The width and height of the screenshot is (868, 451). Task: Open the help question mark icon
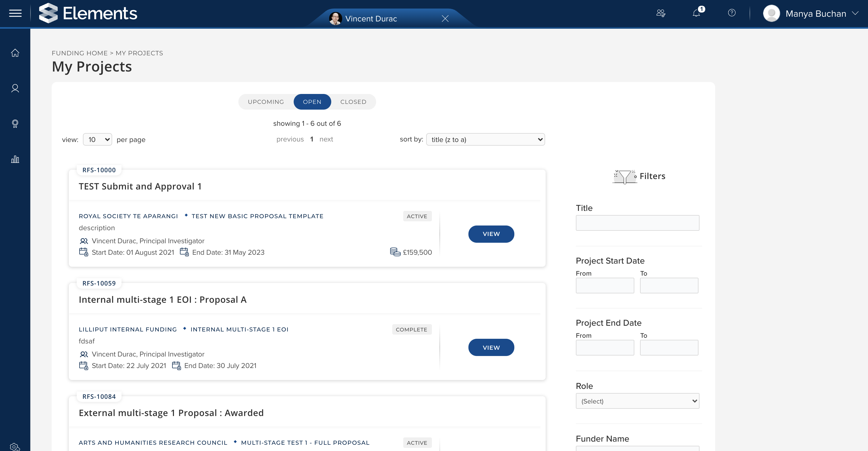[x=732, y=13]
